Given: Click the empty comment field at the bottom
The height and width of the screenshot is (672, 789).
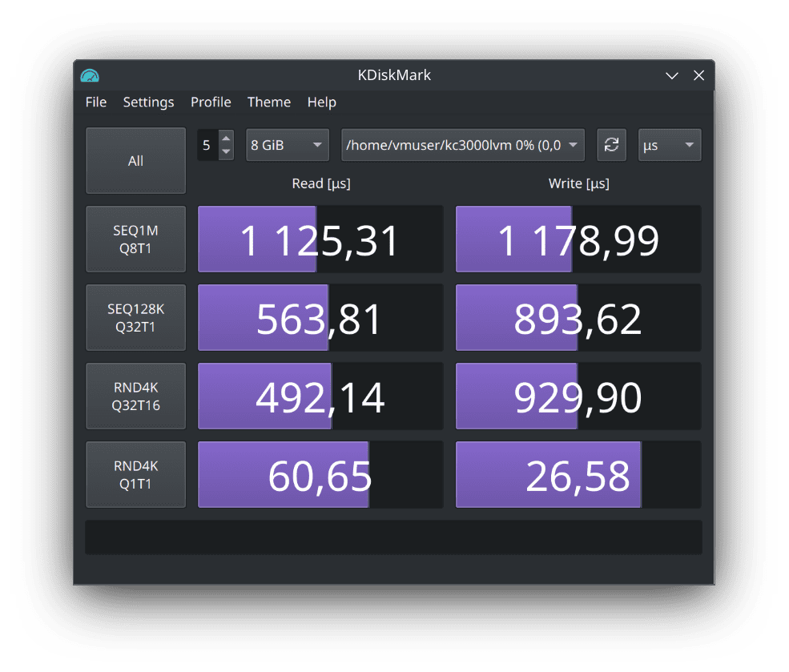Looking at the screenshot, I should click(393, 537).
